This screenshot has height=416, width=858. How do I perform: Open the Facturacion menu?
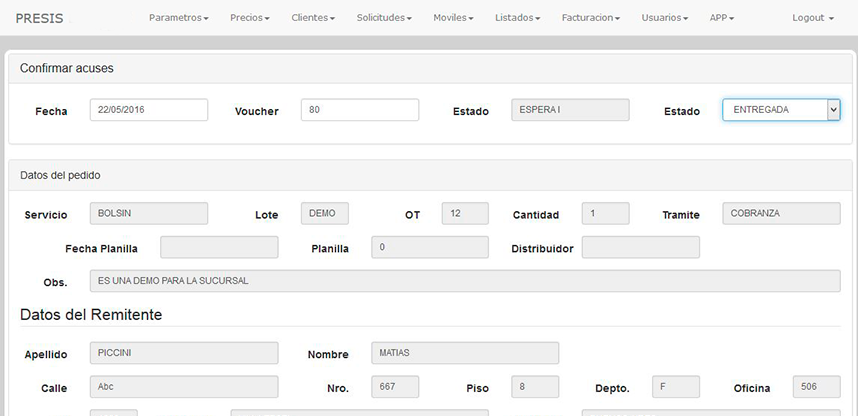[x=590, y=18]
